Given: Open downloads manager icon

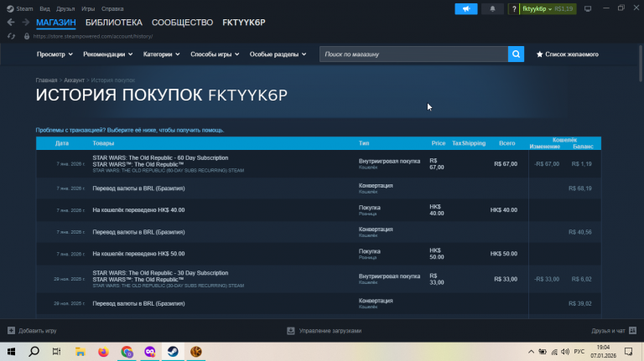Looking at the screenshot, I should [291, 331].
